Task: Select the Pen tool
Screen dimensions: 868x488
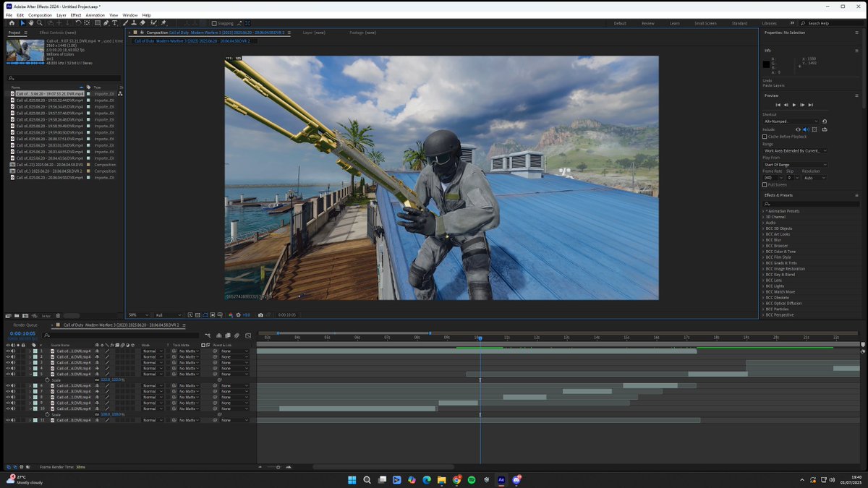Action: [106, 22]
